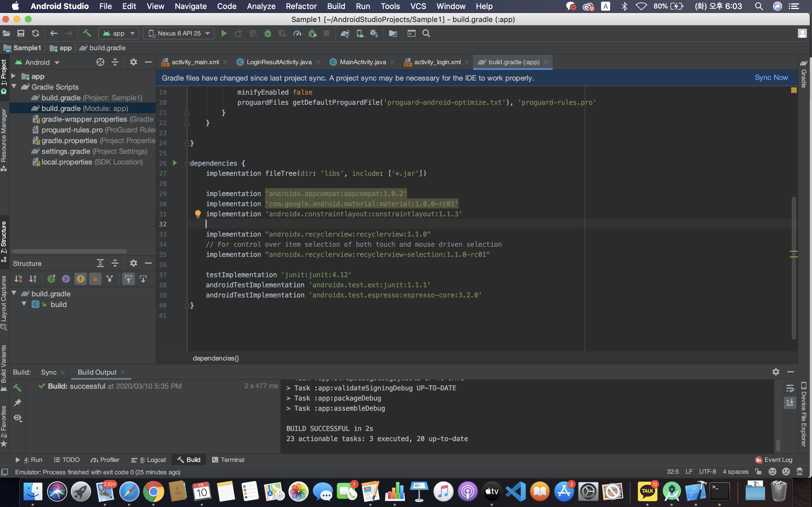Click the Debug app bug icon
812x507 pixels.
267,33
